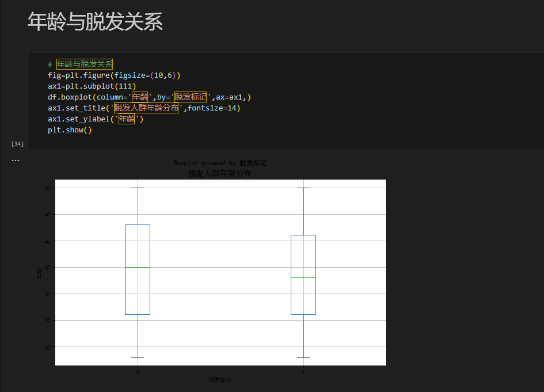Click the y-axis label '年龄'
The width and height of the screenshot is (544, 392).
[x=40, y=273]
